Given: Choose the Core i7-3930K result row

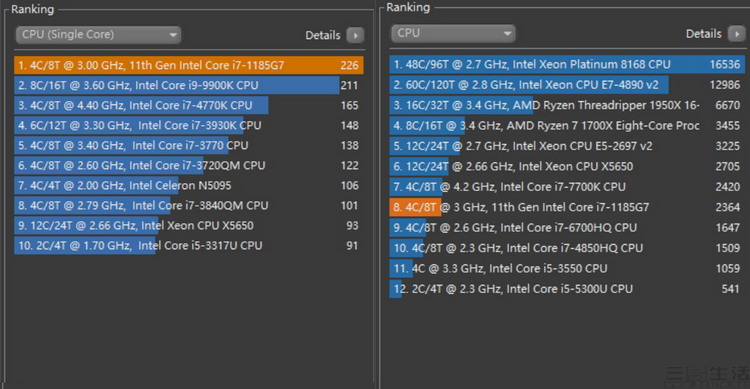Looking at the screenshot, I should click(189, 125).
